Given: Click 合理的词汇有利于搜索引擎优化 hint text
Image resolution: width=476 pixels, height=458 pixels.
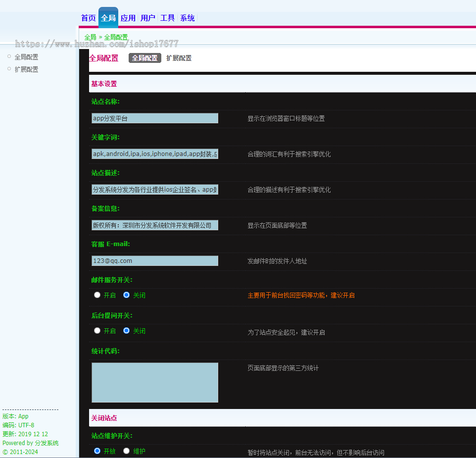Looking at the screenshot, I should tap(289, 154).
